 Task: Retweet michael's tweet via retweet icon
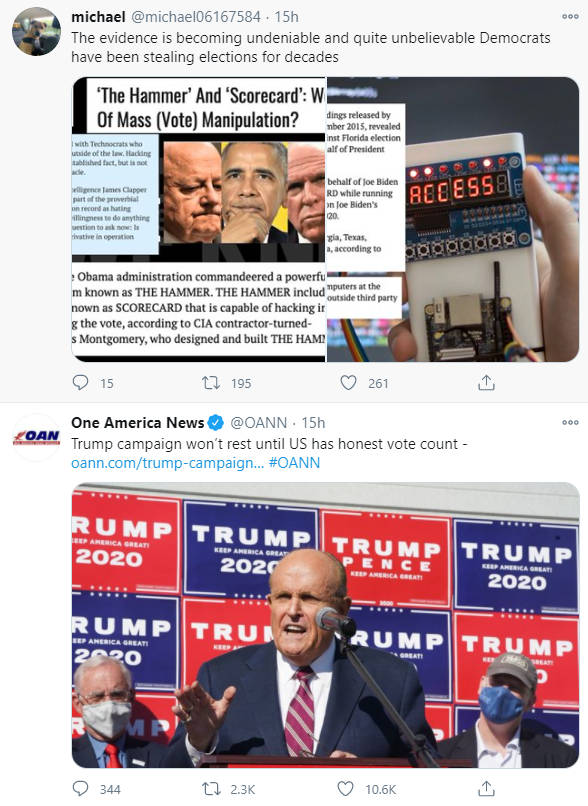[x=211, y=382]
